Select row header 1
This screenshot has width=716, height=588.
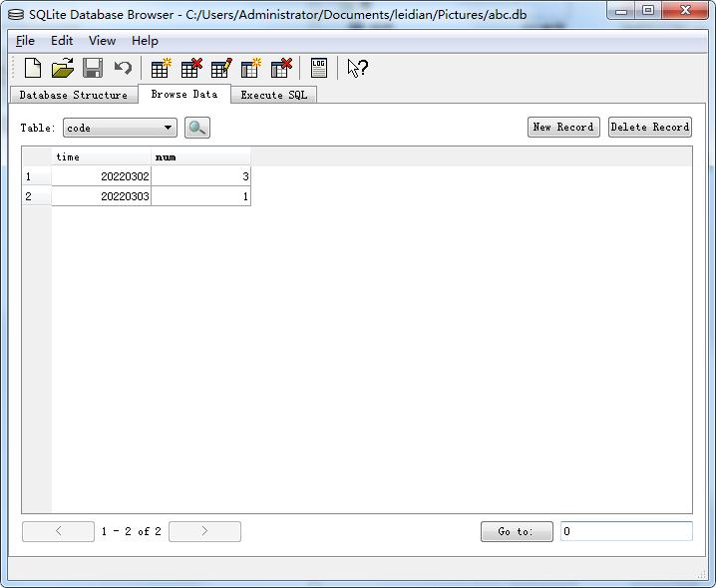tap(37, 176)
